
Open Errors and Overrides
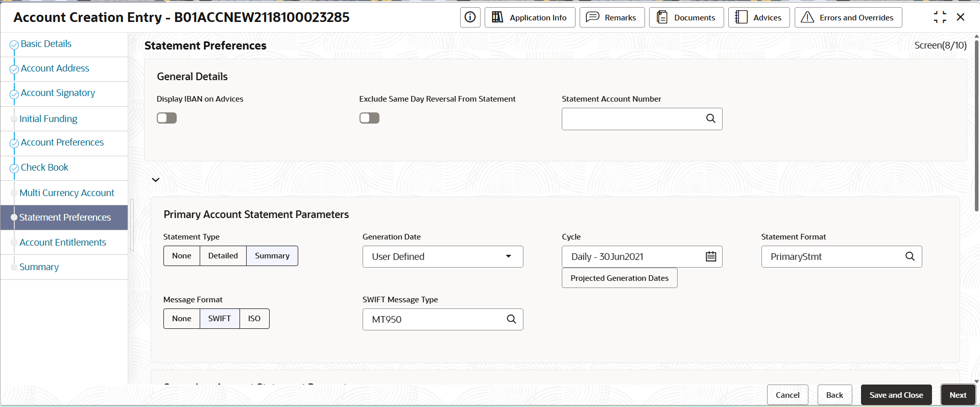point(848,17)
